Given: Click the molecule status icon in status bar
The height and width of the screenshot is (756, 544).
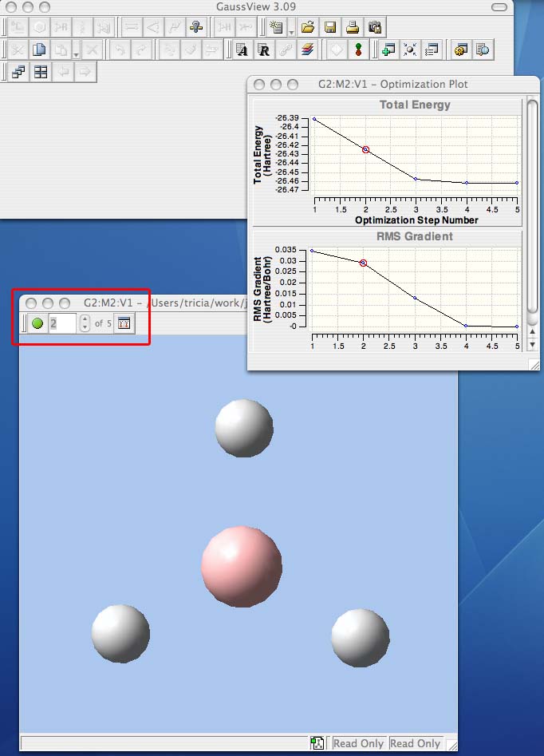Looking at the screenshot, I should pyautogui.click(x=317, y=743).
